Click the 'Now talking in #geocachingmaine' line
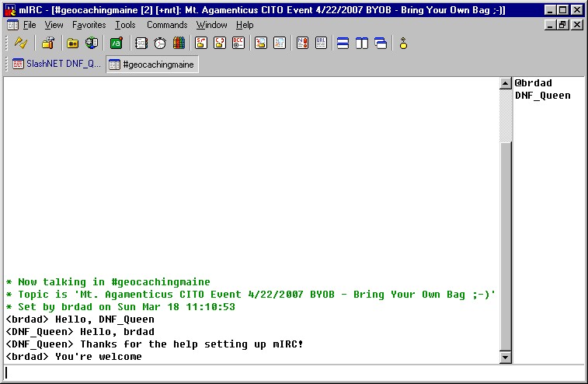Viewport: 588px width, 384px height. (109, 282)
